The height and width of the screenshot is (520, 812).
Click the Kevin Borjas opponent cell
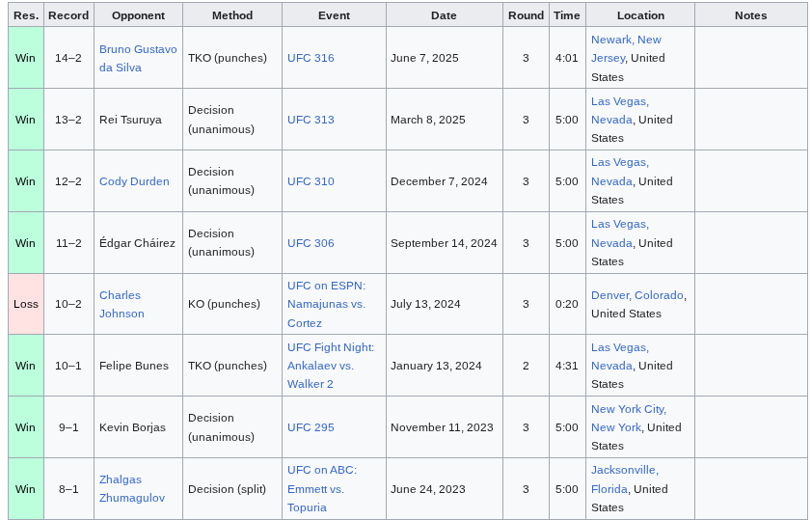(x=138, y=427)
